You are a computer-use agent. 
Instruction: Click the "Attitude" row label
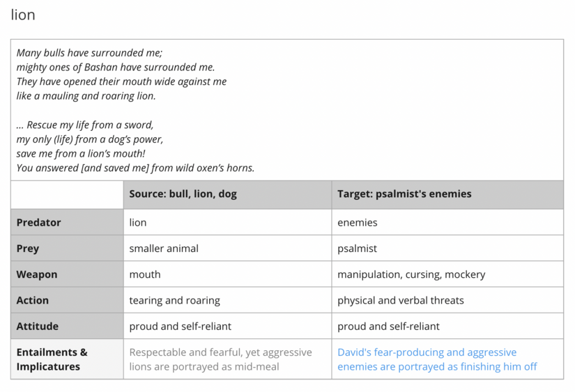pos(38,327)
